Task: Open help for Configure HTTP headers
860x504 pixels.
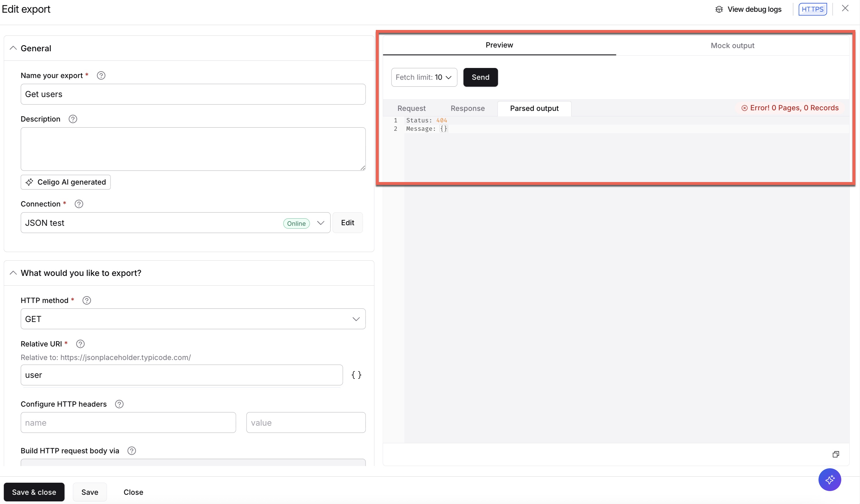Action: pos(119,404)
